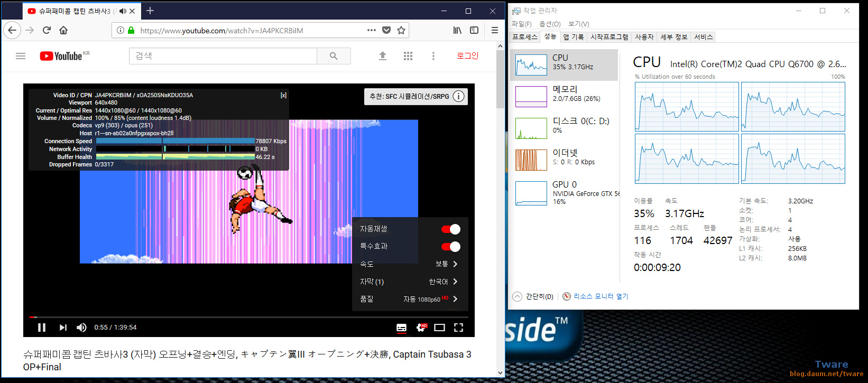Select the YouTube tab in Firefox

pos(81,11)
